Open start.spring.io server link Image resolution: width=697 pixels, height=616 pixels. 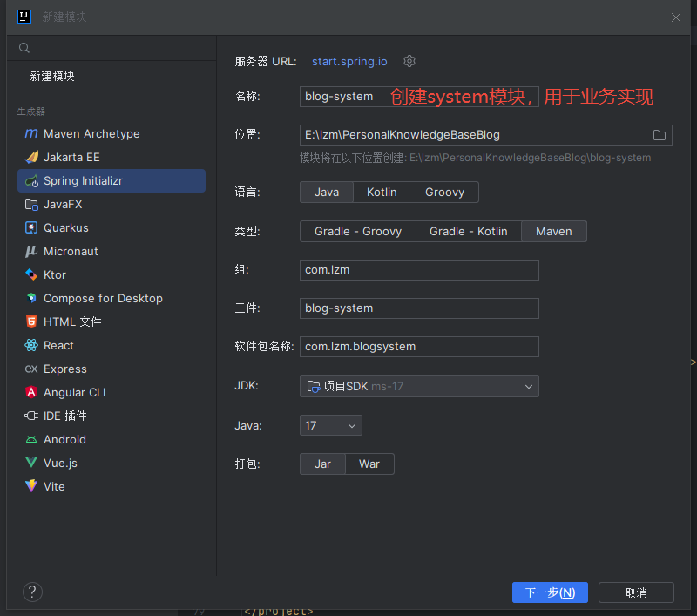[x=349, y=61]
